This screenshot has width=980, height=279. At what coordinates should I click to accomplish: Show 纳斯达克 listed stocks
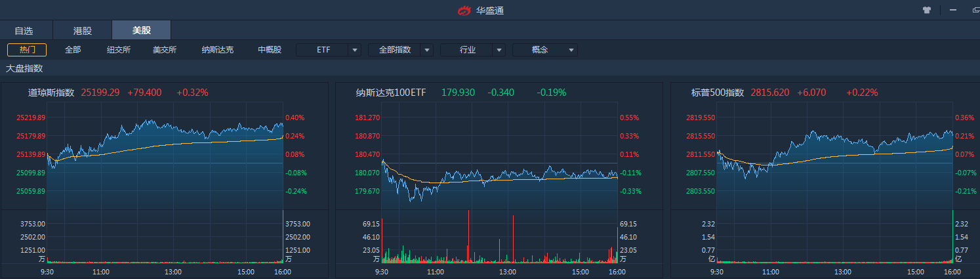point(217,50)
